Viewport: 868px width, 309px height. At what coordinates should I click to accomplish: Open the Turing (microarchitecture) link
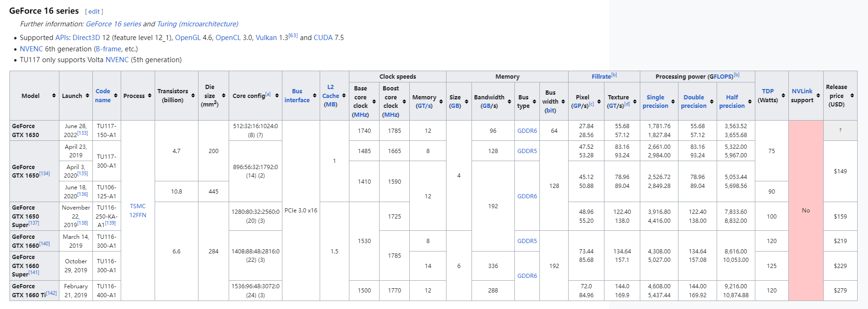[198, 24]
